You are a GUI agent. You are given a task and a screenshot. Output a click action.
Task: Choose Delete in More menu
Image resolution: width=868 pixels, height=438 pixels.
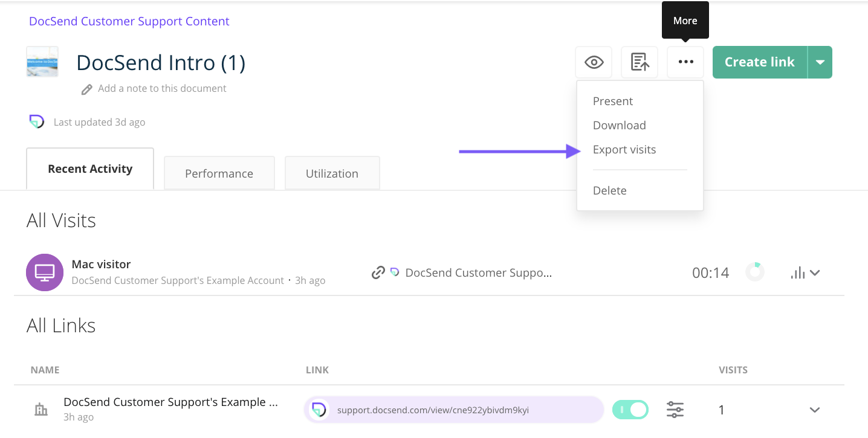click(x=610, y=190)
